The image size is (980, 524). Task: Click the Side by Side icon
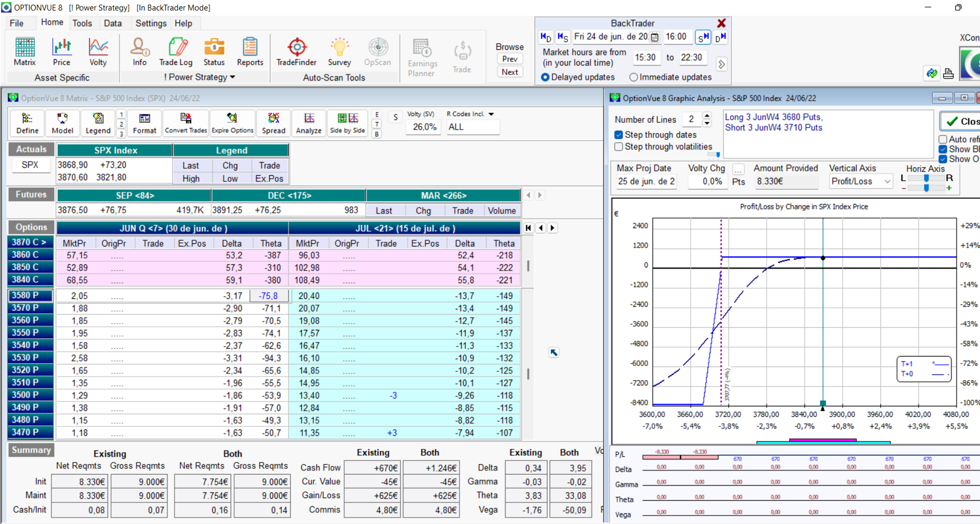pos(347,123)
